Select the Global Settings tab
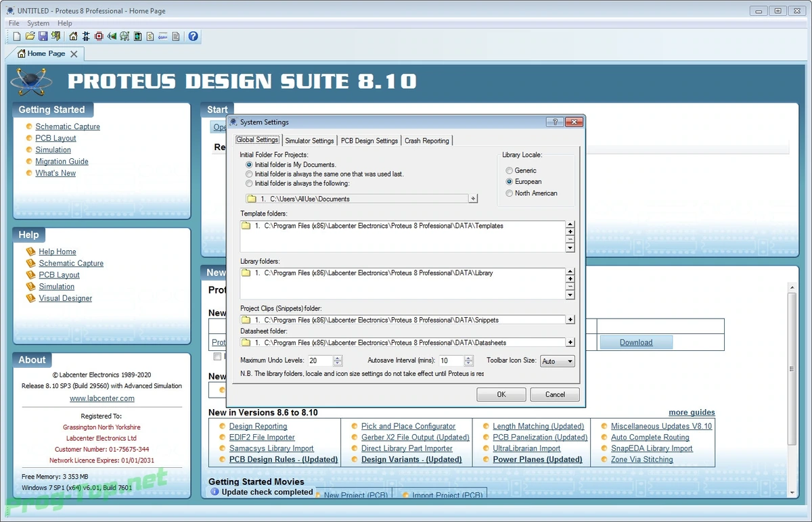Screen dimensions: 812x522 tap(257, 140)
